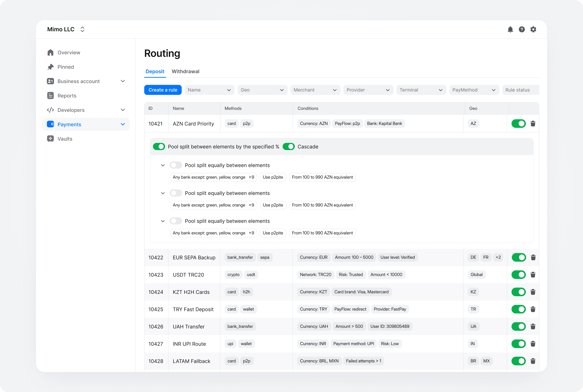583x392 pixels.
Task: Expand the Developers sidebar chevron
Action: (123, 110)
